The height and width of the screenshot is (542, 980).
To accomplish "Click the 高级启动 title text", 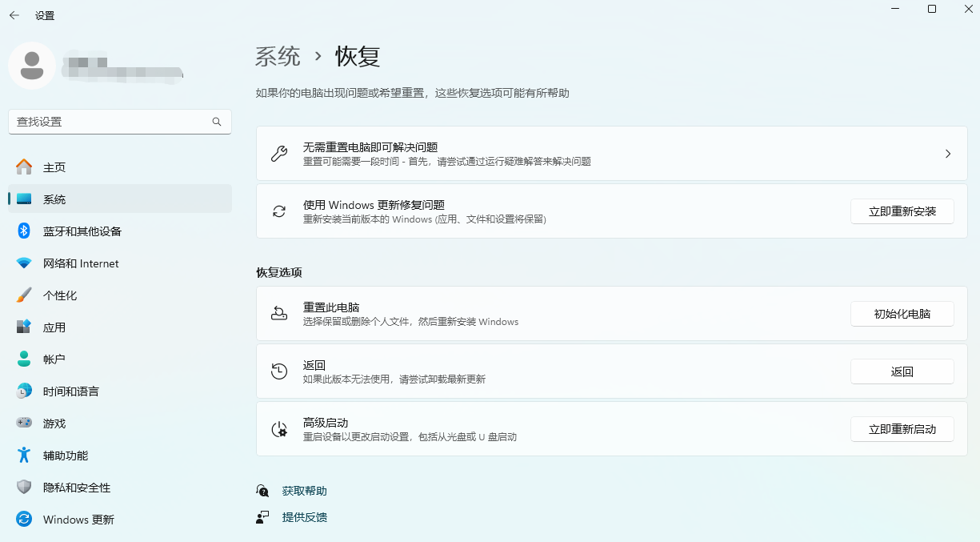I will [326, 423].
